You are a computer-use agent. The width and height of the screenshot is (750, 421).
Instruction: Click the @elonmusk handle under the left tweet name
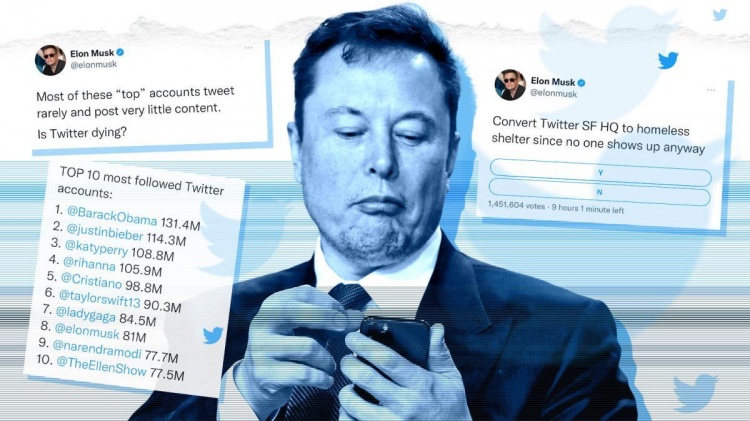tap(94, 65)
